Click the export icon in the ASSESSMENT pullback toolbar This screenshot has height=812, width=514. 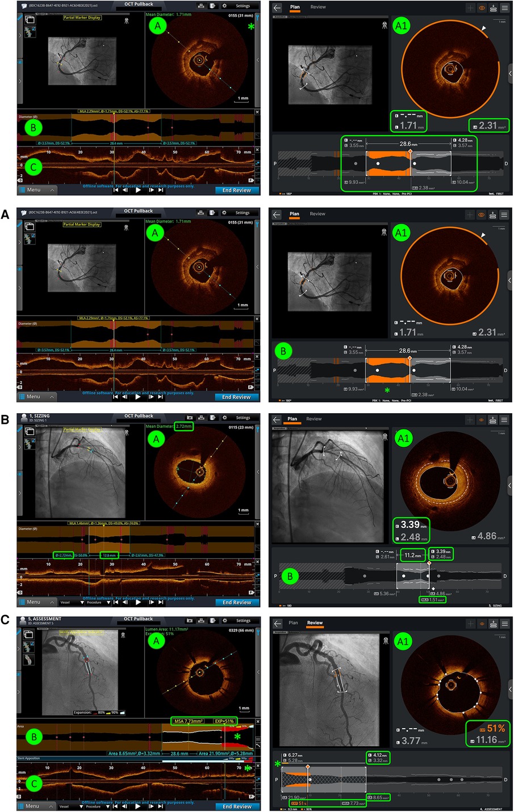212,621
